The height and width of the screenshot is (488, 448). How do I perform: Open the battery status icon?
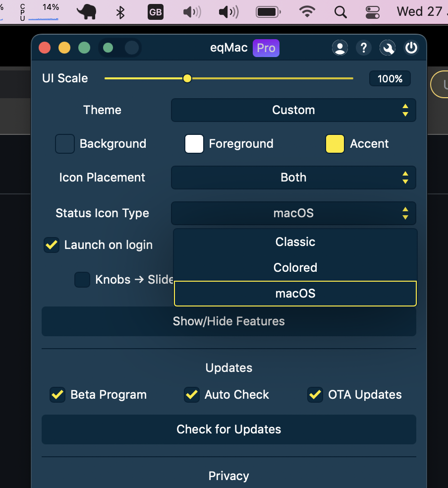pyautogui.click(x=268, y=12)
